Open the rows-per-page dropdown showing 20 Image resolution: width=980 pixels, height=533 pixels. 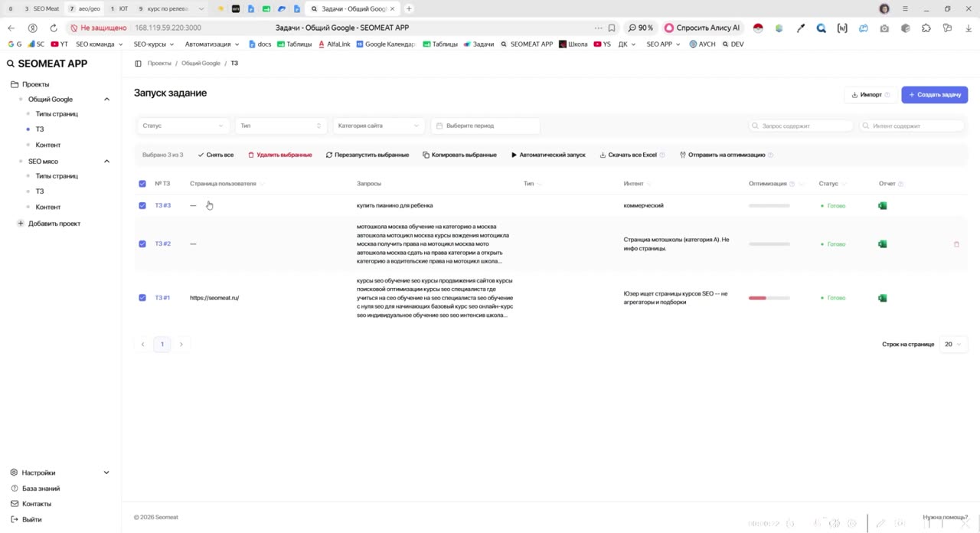pos(952,345)
